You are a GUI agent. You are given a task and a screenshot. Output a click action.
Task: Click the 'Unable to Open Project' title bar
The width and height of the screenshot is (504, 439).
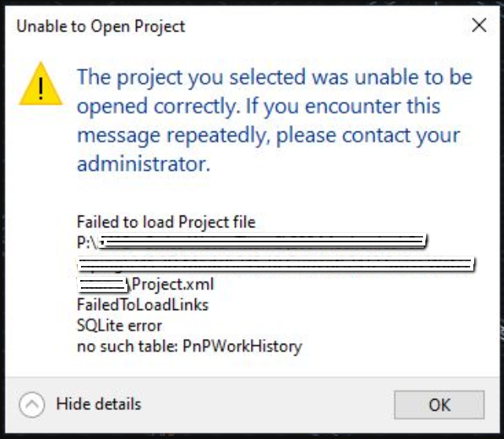tap(101, 26)
